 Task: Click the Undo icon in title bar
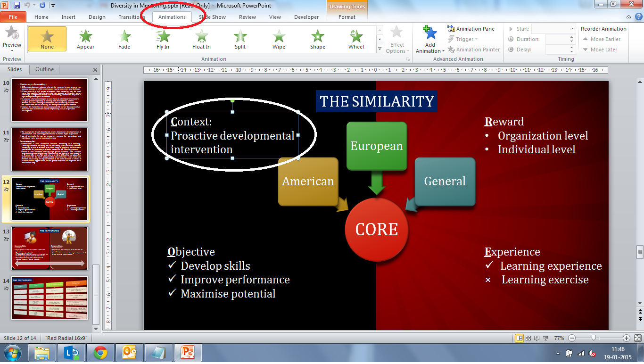(x=28, y=6)
